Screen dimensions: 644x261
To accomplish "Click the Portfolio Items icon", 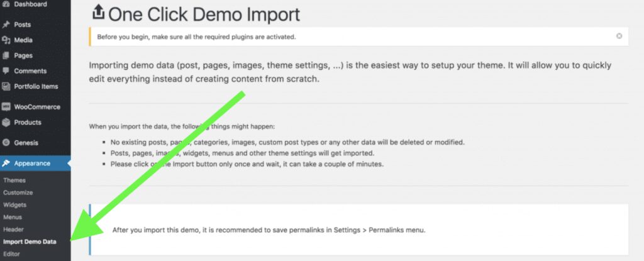I will [6, 87].
